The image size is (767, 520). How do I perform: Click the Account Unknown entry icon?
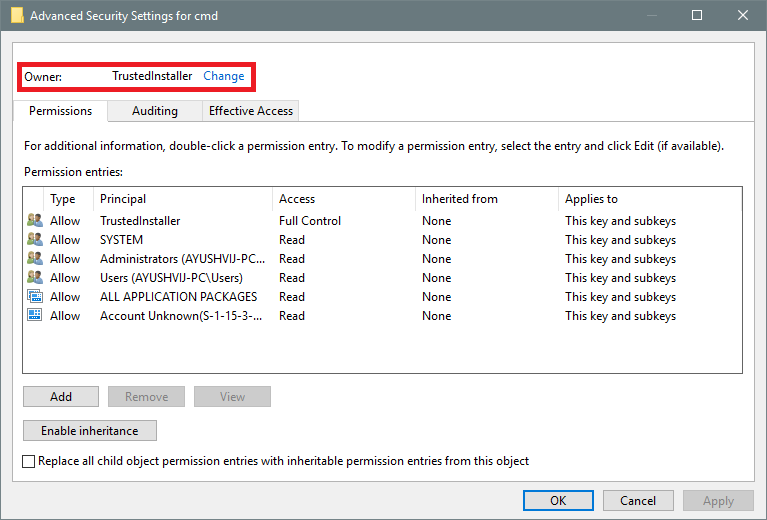[35, 316]
